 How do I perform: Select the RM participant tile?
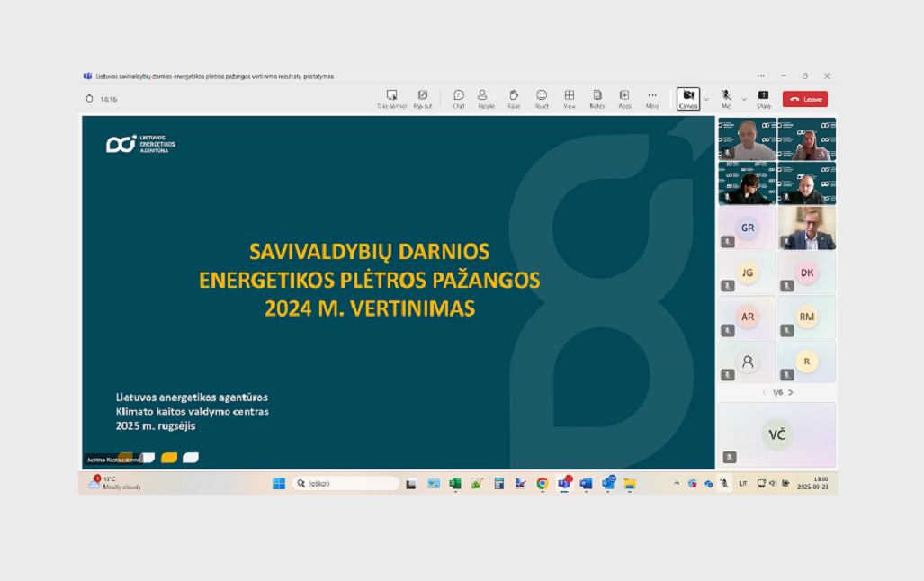tap(807, 317)
